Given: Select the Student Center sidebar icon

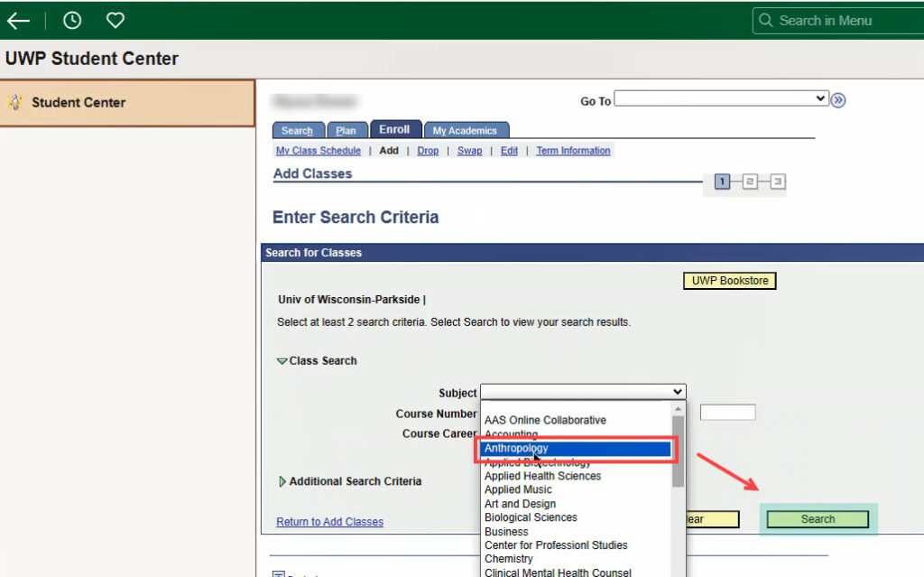Looking at the screenshot, I should click(x=15, y=103).
